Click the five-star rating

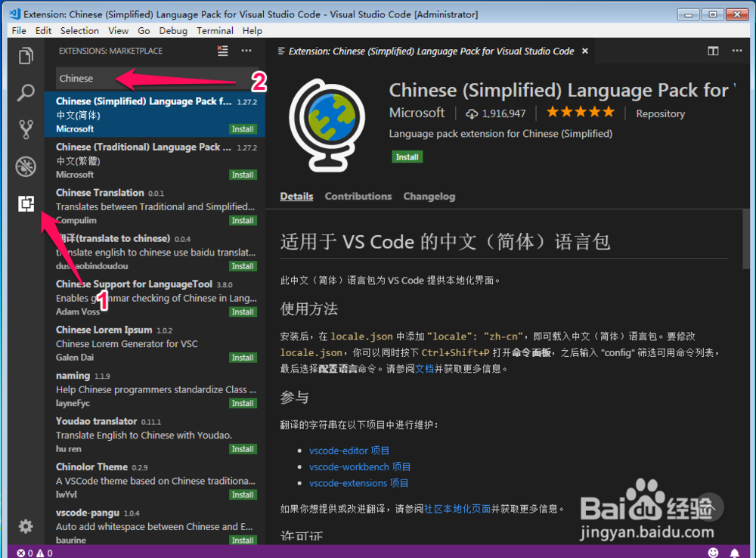click(581, 113)
